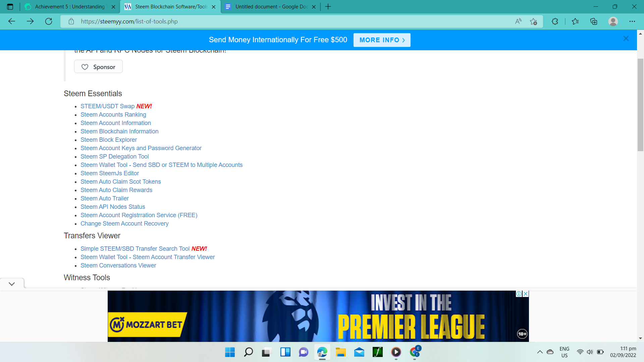Click MORE INFO banner button
Viewport: 644px width, 362px height.
(382, 40)
